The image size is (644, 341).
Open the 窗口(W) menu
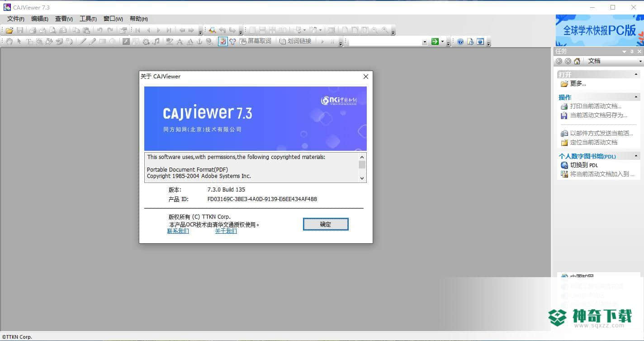113,19
